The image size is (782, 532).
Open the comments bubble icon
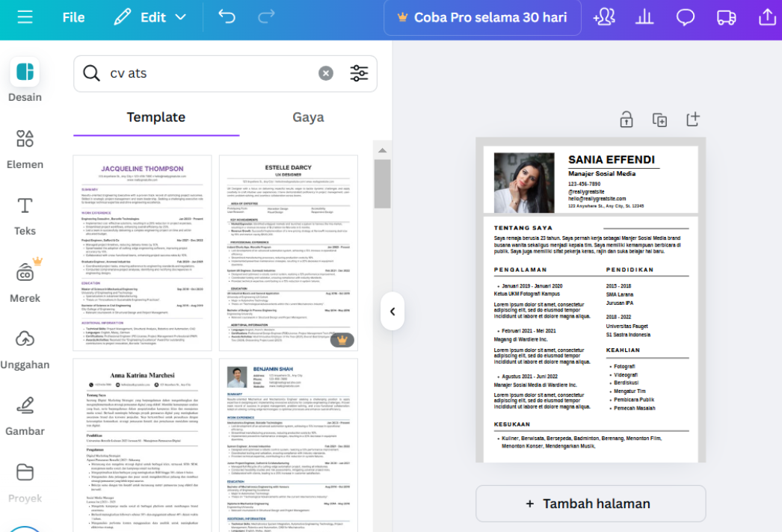[685, 16]
